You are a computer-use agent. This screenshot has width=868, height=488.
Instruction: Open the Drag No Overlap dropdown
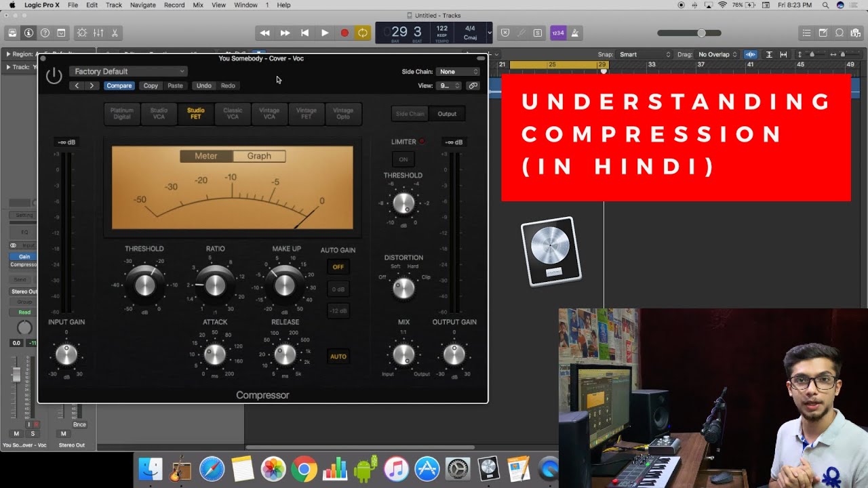pos(717,54)
